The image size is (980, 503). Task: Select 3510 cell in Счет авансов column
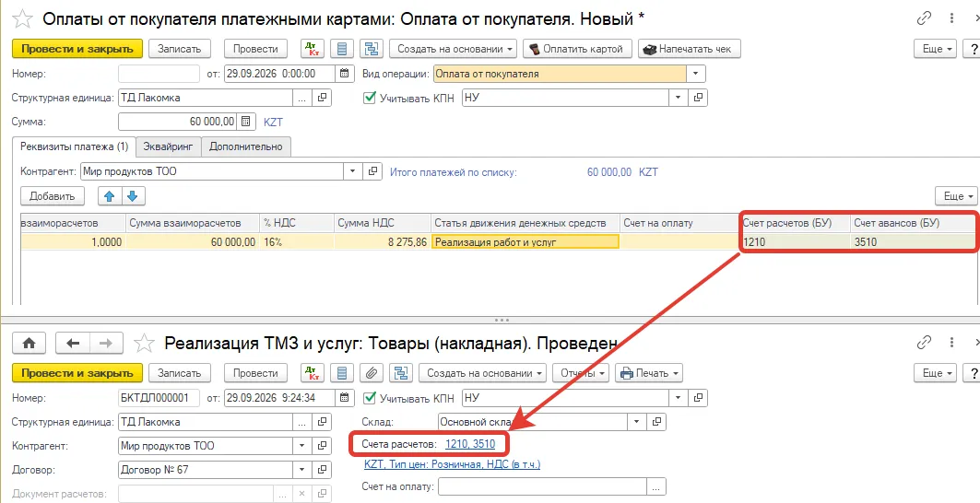[913, 241]
